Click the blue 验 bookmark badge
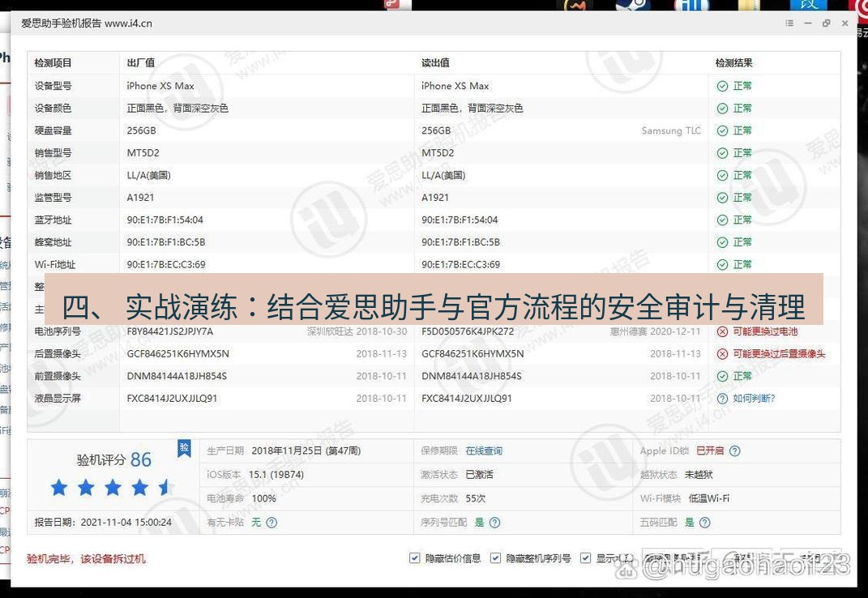868x598 pixels. point(184,448)
